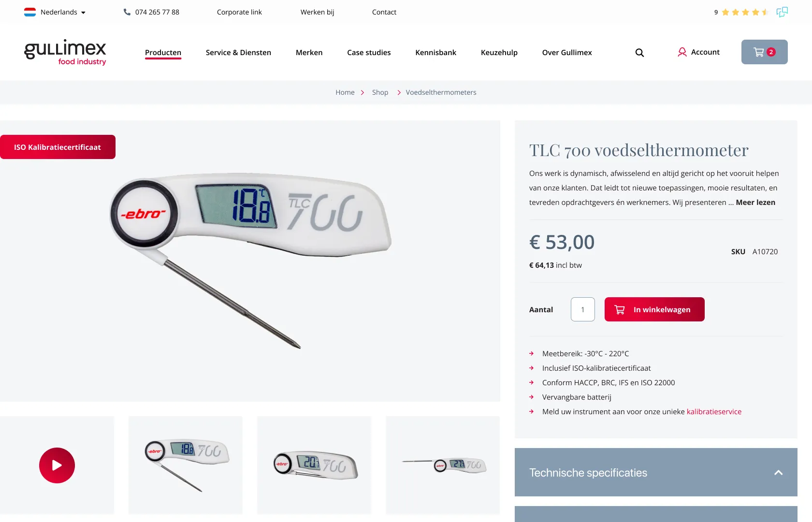Open the Nederlands language dropdown
This screenshot has width=812, height=522.
click(x=55, y=12)
